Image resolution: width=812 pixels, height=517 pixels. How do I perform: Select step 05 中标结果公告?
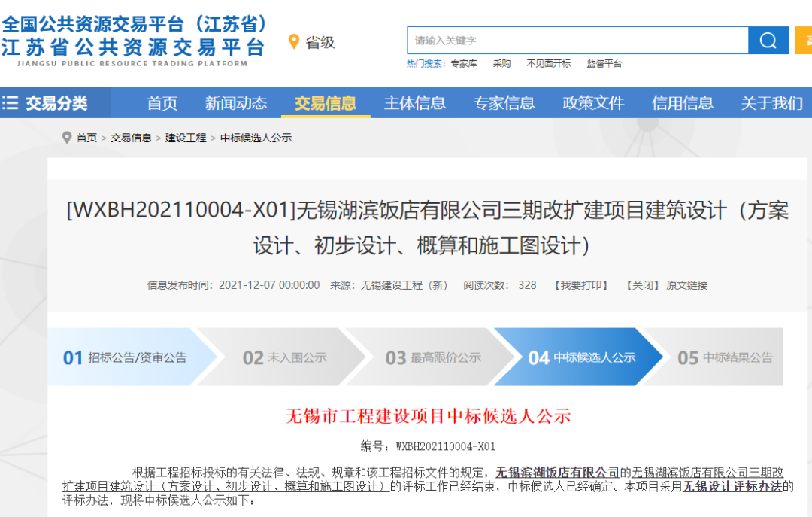[x=726, y=357]
